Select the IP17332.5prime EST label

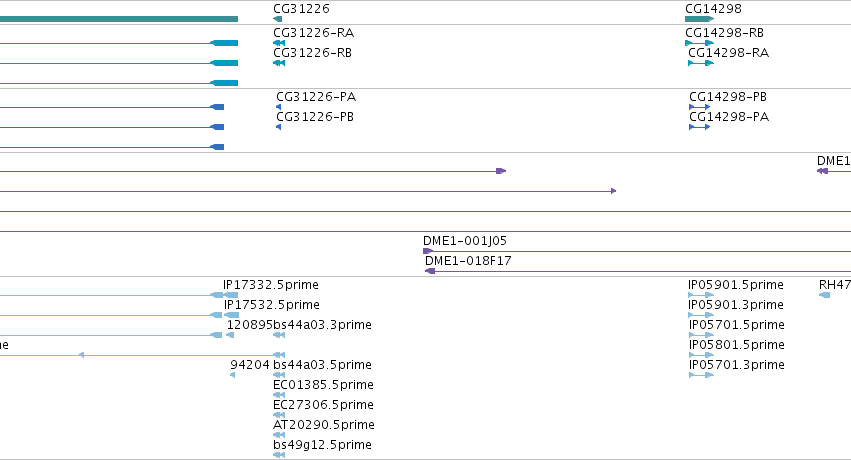coord(271,285)
